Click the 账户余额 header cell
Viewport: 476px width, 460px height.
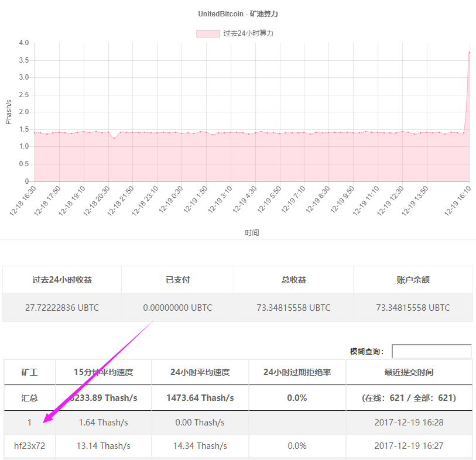pos(413,280)
